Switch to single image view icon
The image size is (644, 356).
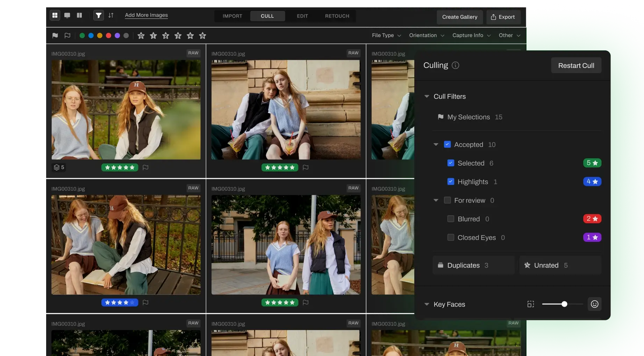[67, 15]
